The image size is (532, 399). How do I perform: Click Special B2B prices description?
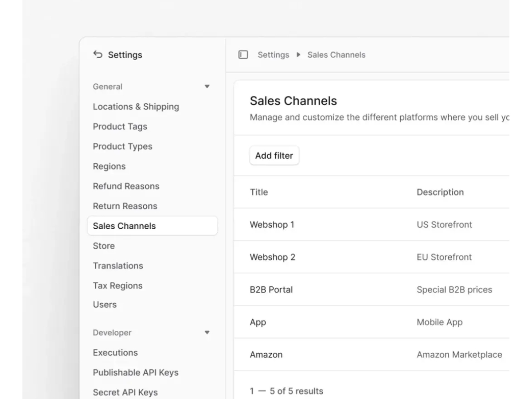click(454, 289)
